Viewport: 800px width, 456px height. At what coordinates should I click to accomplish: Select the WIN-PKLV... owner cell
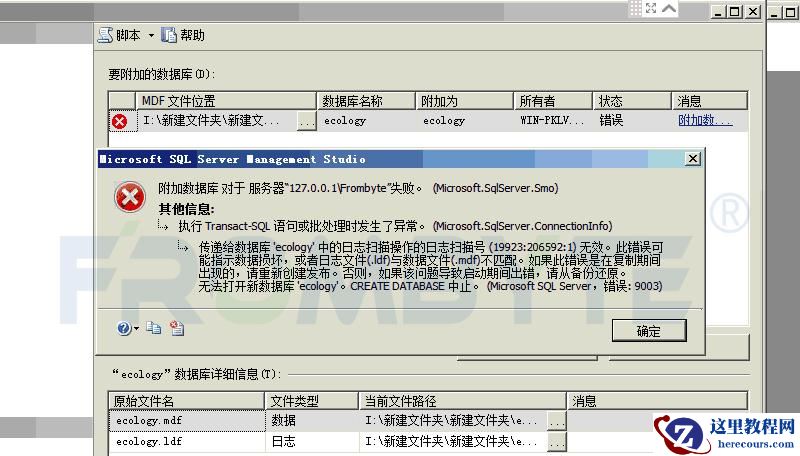[553, 121]
